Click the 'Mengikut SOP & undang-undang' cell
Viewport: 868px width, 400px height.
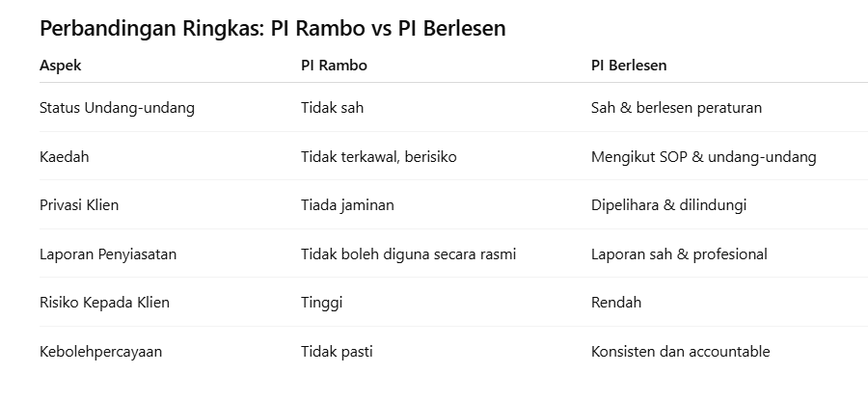tap(703, 156)
